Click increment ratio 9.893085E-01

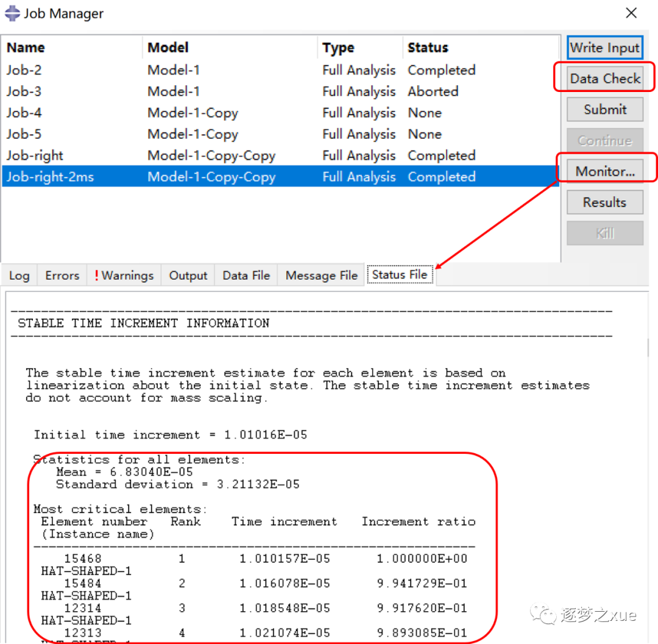coord(422,632)
